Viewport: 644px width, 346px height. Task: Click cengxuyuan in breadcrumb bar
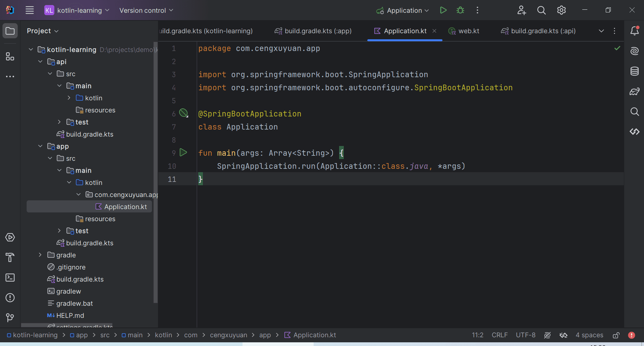click(228, 335)
